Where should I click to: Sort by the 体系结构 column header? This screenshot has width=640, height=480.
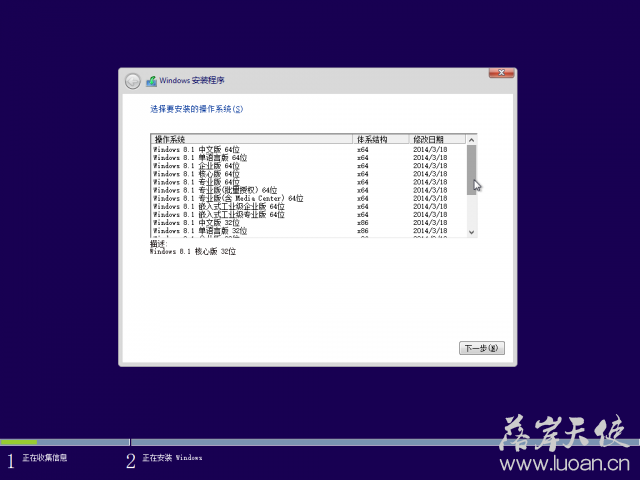(x=381, y=139)
